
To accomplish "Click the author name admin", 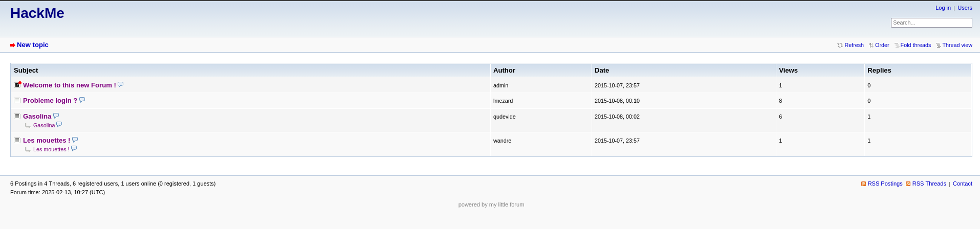I will pyautogui.click(x=500, y=85).
